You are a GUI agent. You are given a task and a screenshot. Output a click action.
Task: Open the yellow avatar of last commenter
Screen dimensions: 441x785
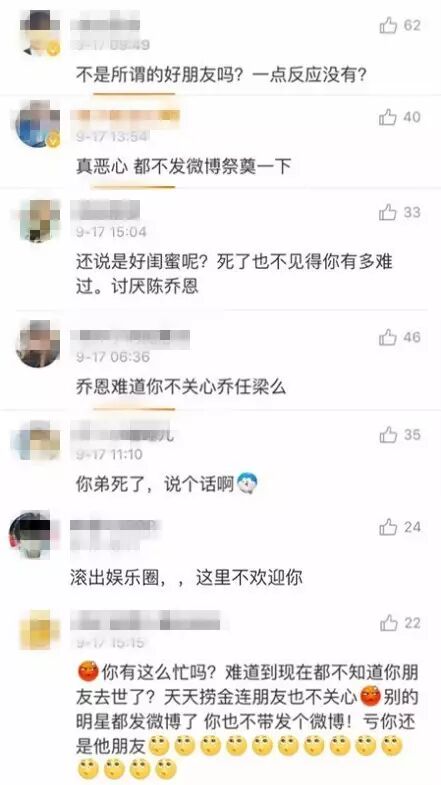[x=40, y=629]
